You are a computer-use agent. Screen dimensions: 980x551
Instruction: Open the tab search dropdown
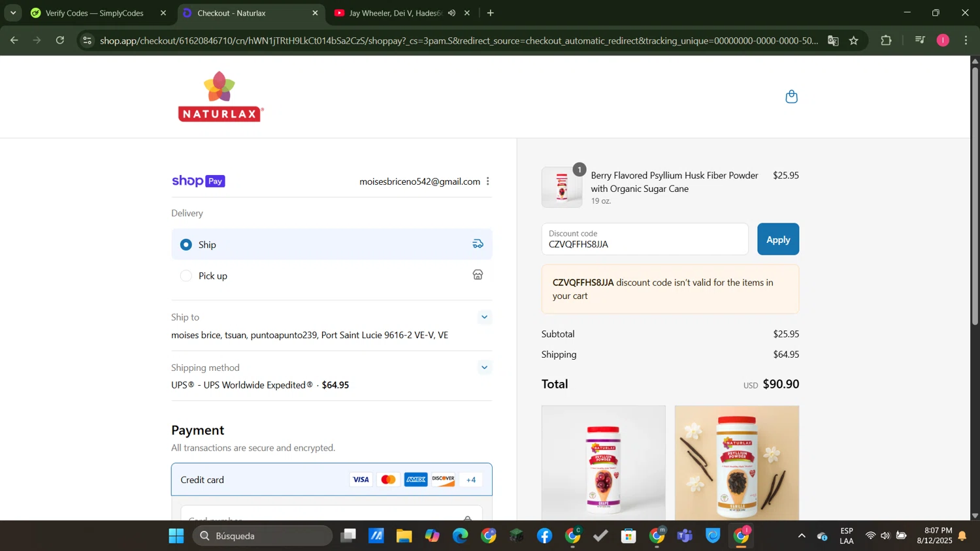[x=13, y=13]
